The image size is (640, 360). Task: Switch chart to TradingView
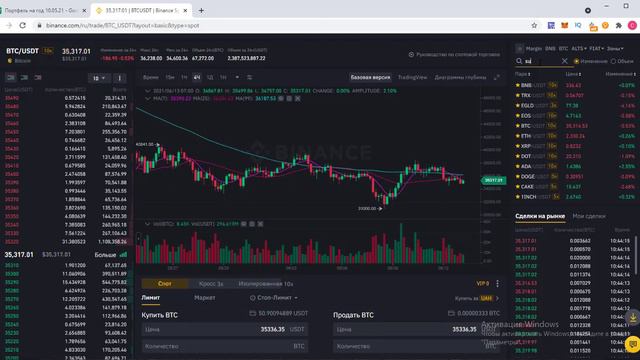[412, 77]
